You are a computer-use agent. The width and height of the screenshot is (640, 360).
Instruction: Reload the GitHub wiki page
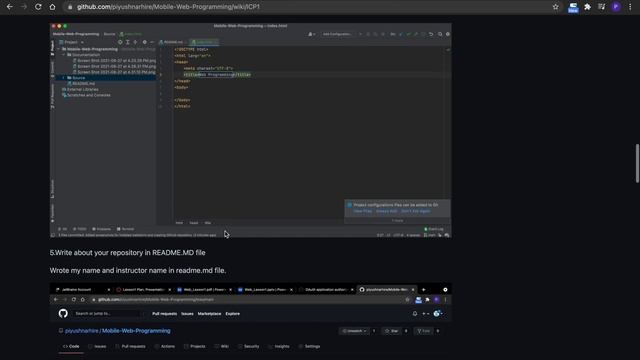[x=38, y=7]
